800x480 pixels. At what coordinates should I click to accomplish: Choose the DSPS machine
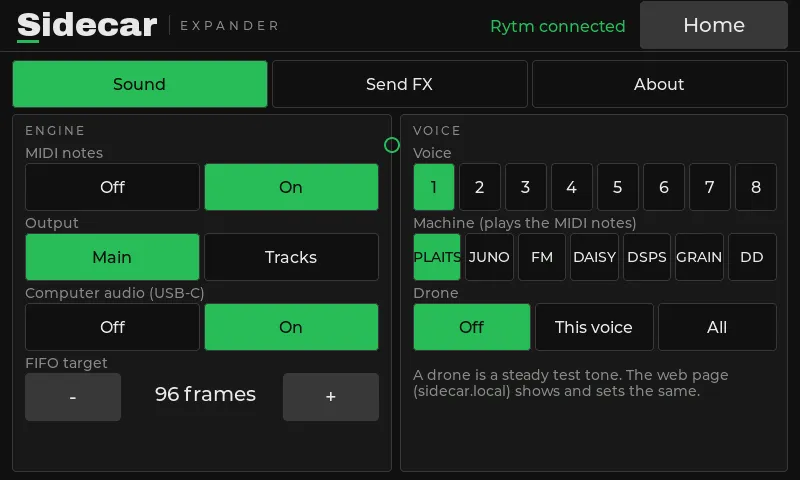coord(647,257)
